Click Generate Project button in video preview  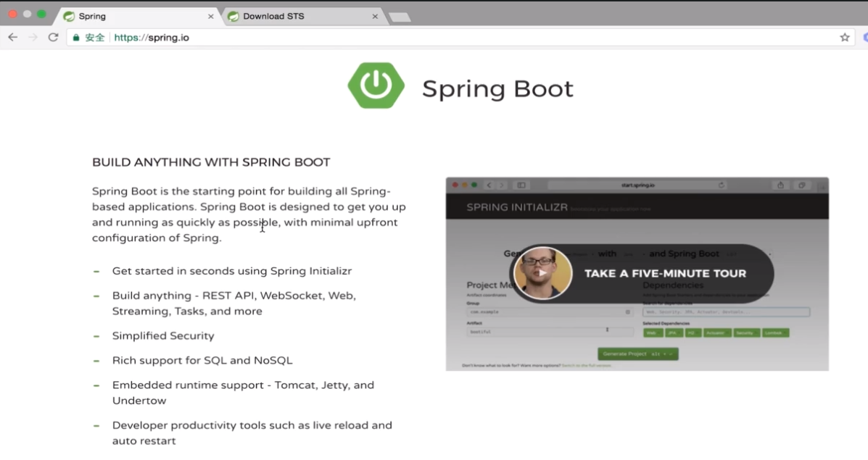pyautogui.click(x=637, y=354)
